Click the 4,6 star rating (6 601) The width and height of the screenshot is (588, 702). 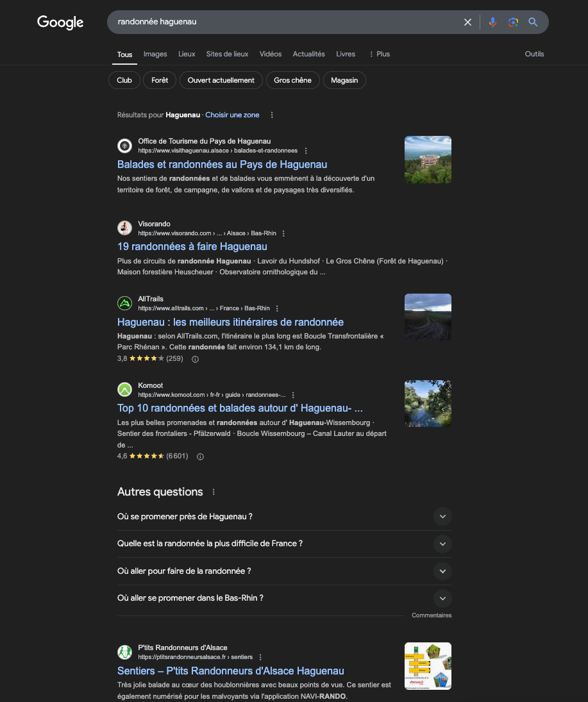click(153, 456)
